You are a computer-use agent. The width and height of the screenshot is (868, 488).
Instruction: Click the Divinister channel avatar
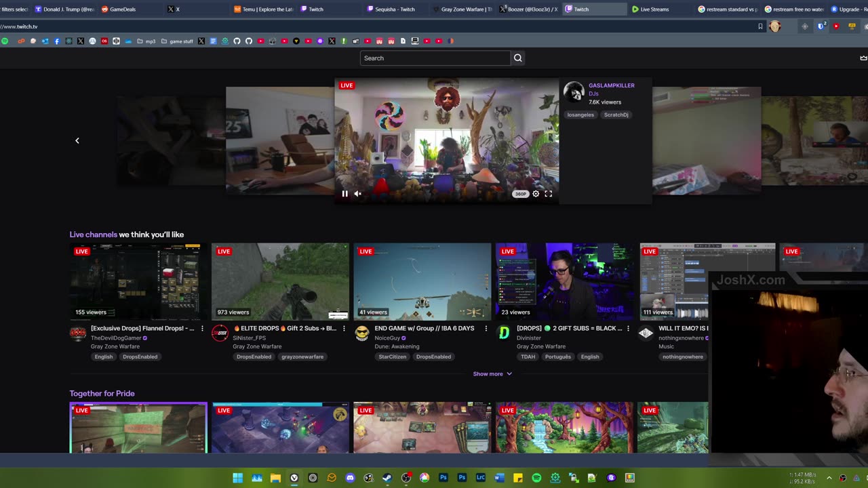click(x=504, y=333)
